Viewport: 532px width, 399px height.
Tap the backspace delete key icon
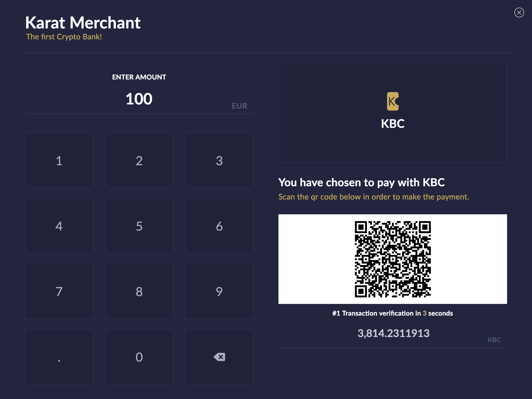click(219, 357)
